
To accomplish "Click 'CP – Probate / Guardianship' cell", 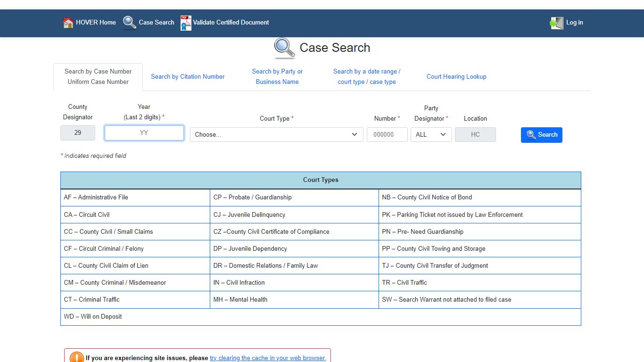I will click(294, 197).
